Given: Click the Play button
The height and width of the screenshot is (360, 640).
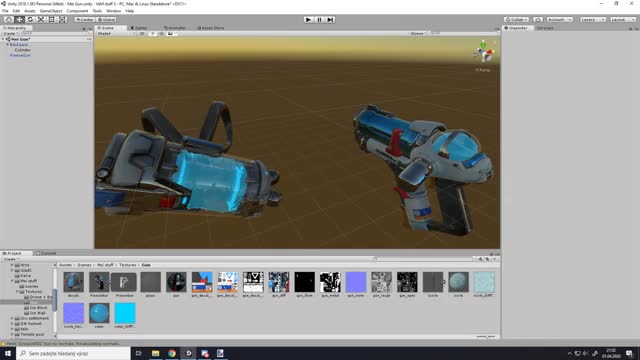Looking at the screenshot, I should tap(308, 20).
